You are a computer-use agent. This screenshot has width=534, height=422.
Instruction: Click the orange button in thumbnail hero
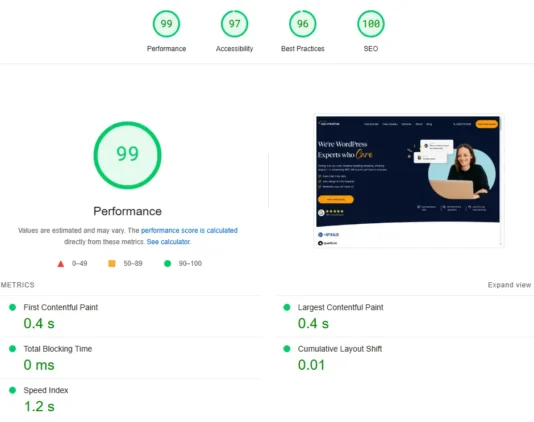336,199
